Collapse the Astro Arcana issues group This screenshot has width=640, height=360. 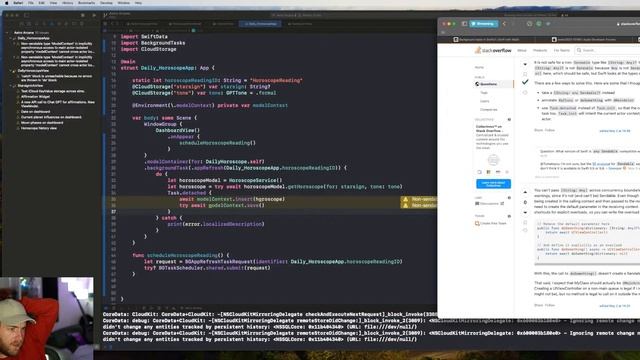point(7,33)
